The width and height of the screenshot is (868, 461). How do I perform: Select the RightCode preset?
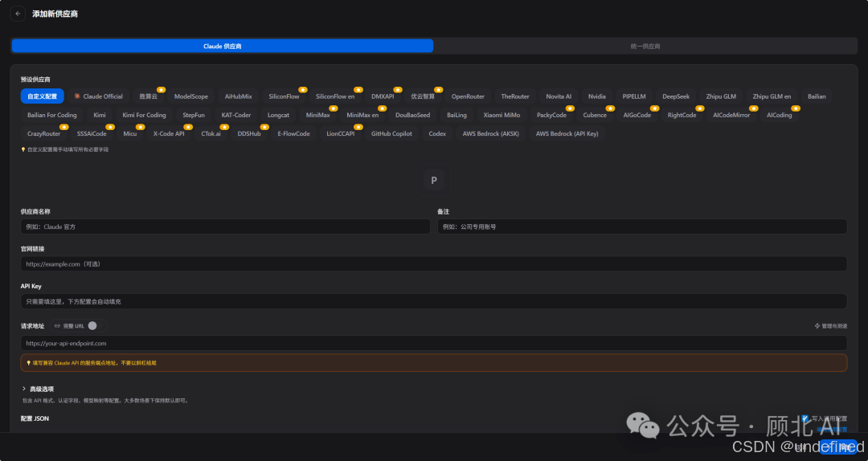click(x=682, y=115)
